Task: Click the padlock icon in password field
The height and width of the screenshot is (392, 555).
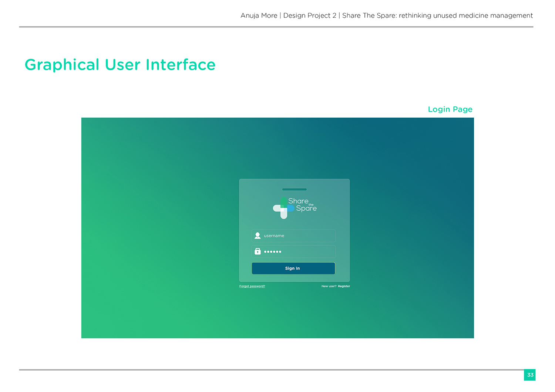Action: (x=258, y=251)
